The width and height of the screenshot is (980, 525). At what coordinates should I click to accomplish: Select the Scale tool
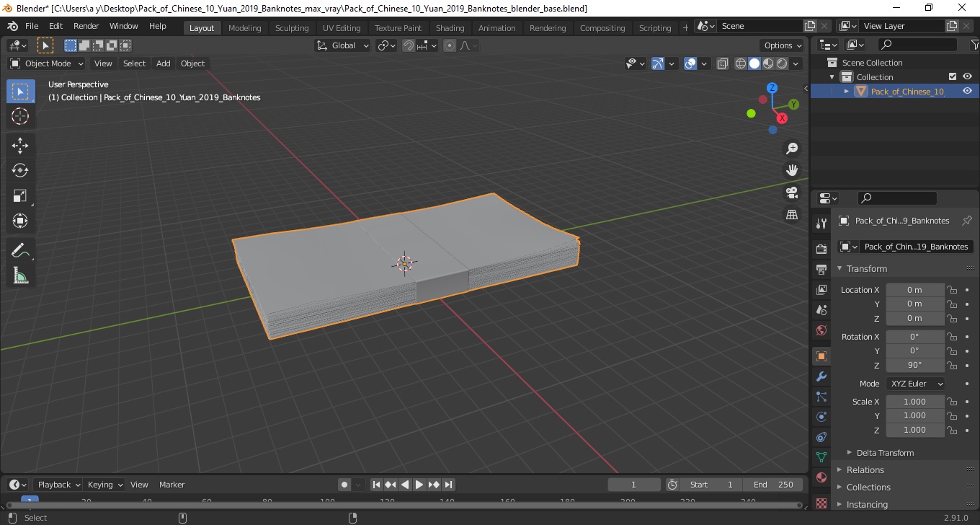pos(20,195)
